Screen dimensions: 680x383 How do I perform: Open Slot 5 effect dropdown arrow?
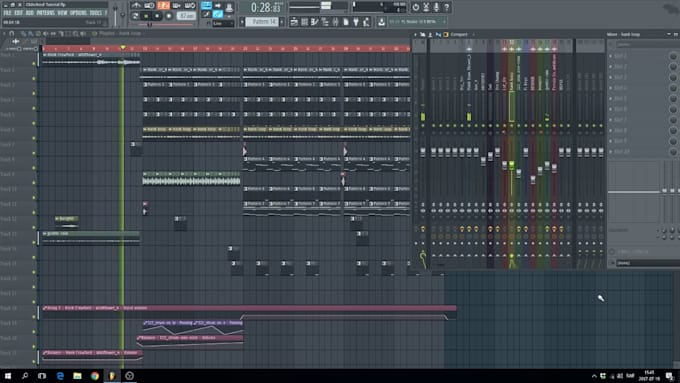[610, 98]
